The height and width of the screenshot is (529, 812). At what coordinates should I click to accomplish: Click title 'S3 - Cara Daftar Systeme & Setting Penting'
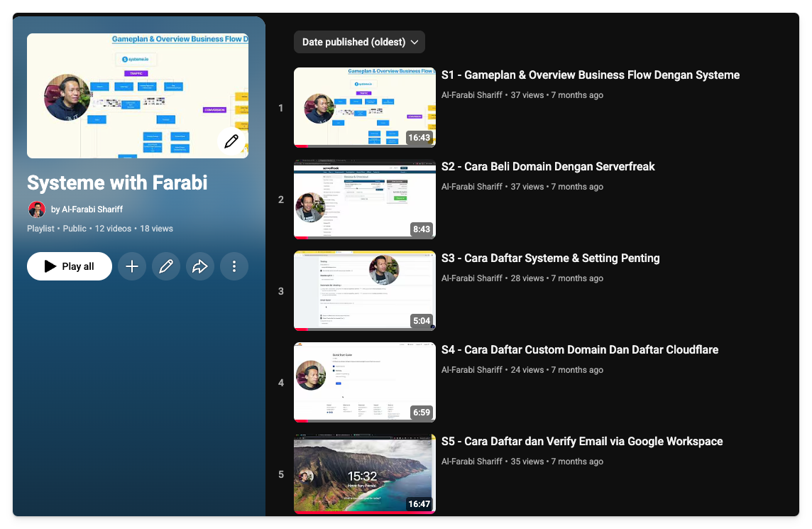[551, 258]
